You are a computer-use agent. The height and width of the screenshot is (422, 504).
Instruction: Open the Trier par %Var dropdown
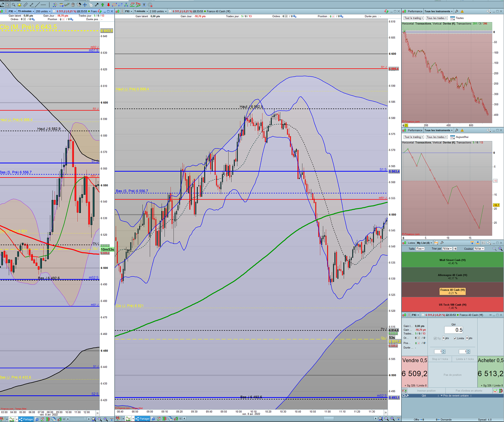point(448,249)
